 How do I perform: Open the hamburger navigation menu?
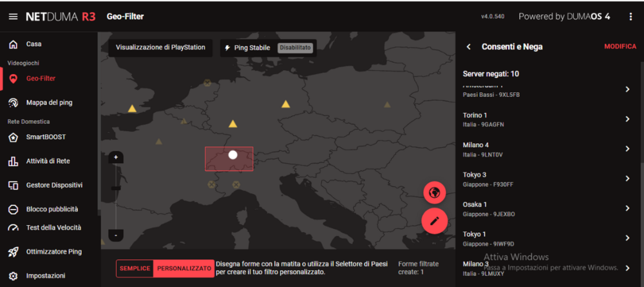coord(13,17)
